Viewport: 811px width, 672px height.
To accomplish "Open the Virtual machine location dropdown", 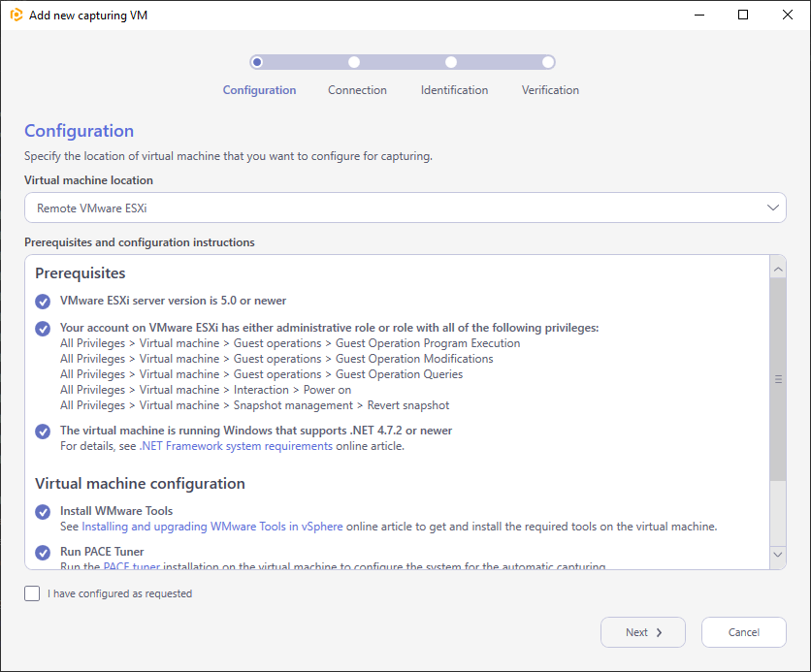I will pos(405,208).
